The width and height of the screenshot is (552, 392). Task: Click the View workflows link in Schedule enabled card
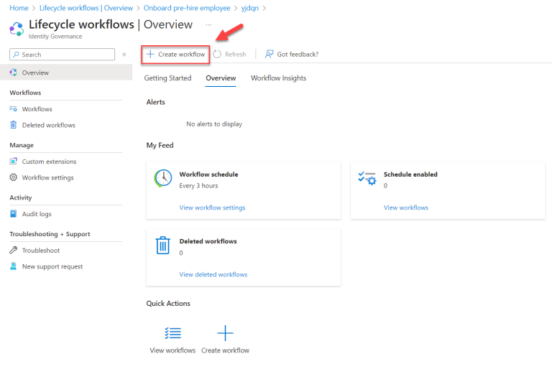[406, 207]
